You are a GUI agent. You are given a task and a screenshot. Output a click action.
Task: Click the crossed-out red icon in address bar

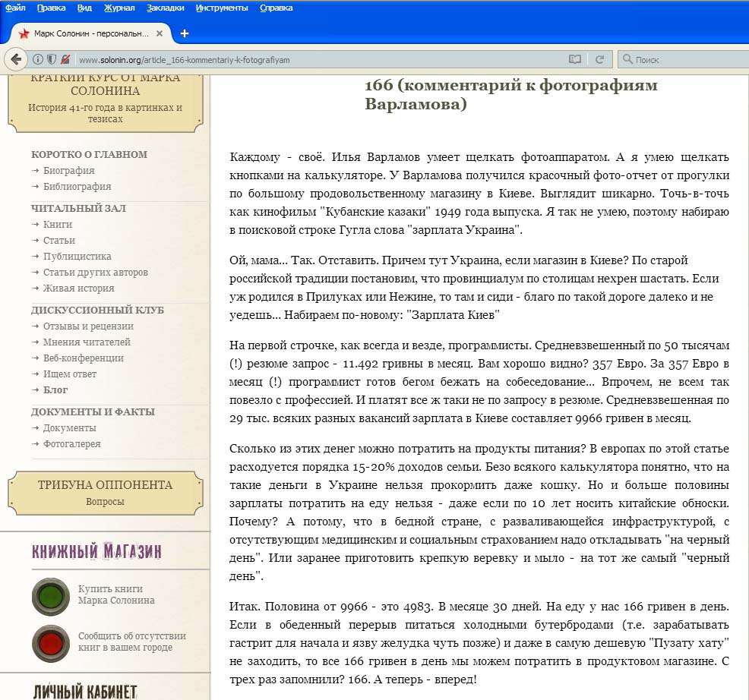65,59
